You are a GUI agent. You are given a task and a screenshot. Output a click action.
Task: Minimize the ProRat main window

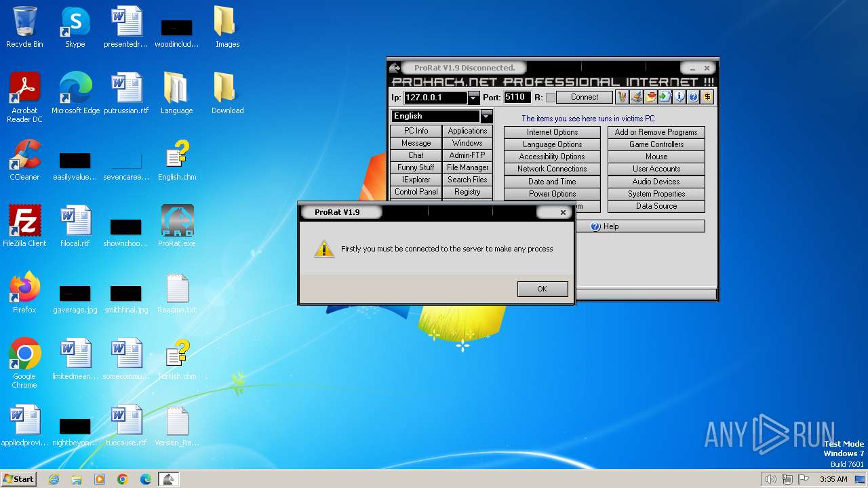[692, 68]
